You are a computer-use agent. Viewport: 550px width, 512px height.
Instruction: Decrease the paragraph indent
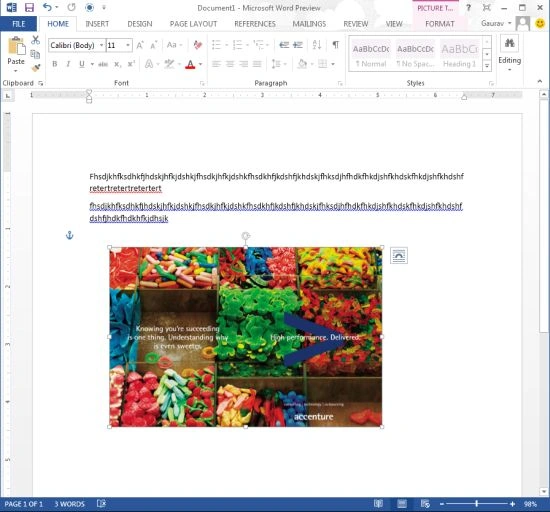click(284, 45)
